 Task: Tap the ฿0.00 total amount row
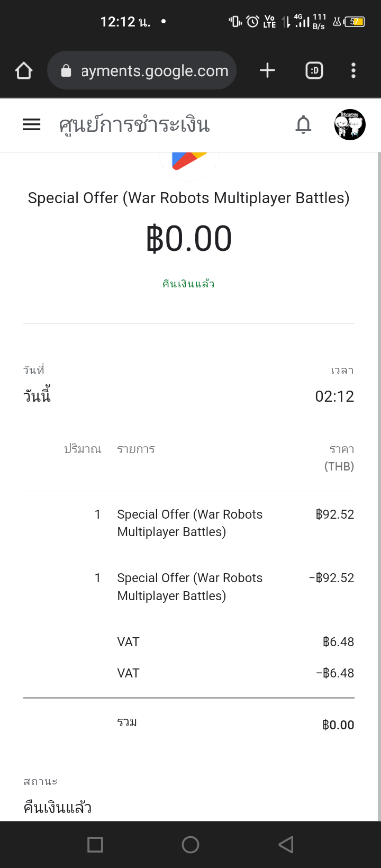tap(189, 725)
